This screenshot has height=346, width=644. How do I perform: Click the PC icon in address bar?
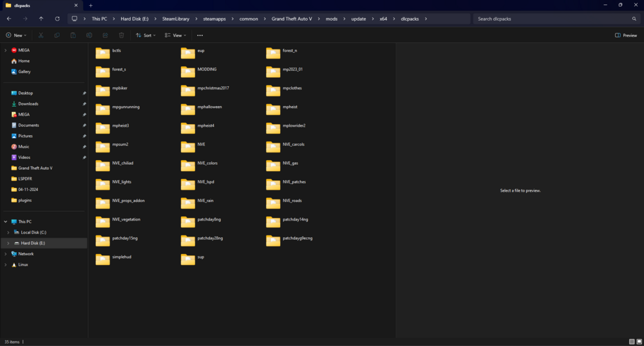[74, 19]
